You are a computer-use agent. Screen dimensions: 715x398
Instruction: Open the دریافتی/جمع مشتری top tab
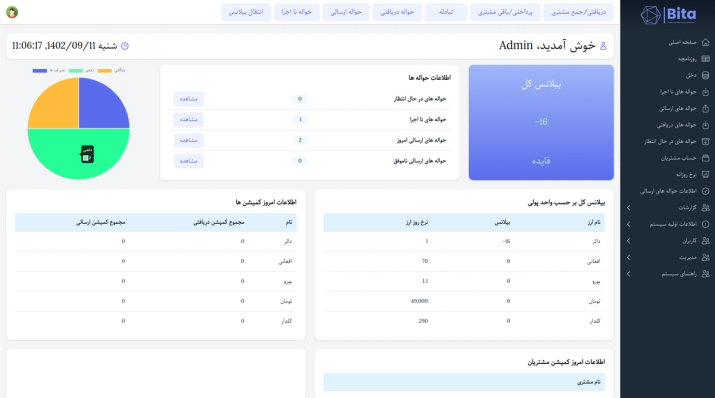(578, 12)
